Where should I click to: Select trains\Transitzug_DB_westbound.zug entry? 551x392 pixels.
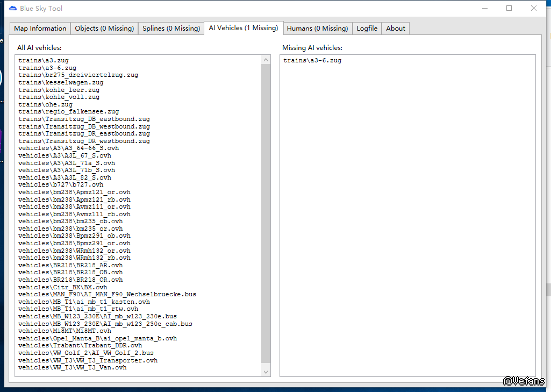click(x=84, y=126)
